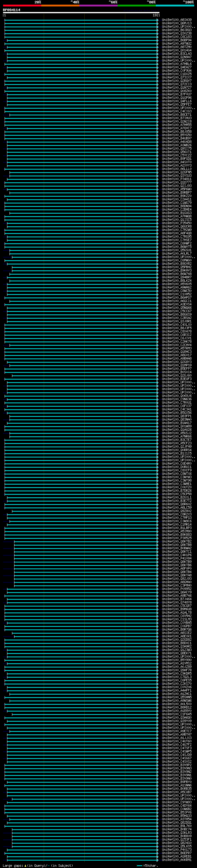Click the red 20% identity legend bar

(x=22, y=6)
